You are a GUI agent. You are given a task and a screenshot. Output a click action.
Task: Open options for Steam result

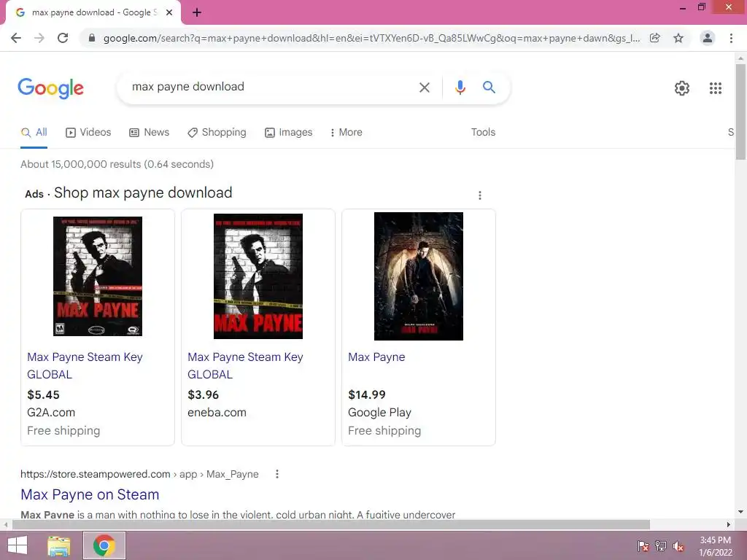pos(276,474)
